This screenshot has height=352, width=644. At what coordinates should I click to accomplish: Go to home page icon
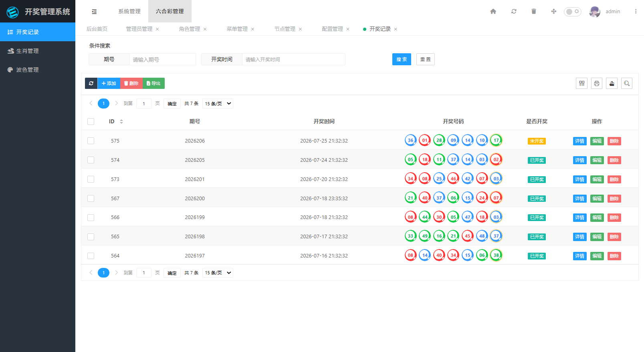(493, 11)
